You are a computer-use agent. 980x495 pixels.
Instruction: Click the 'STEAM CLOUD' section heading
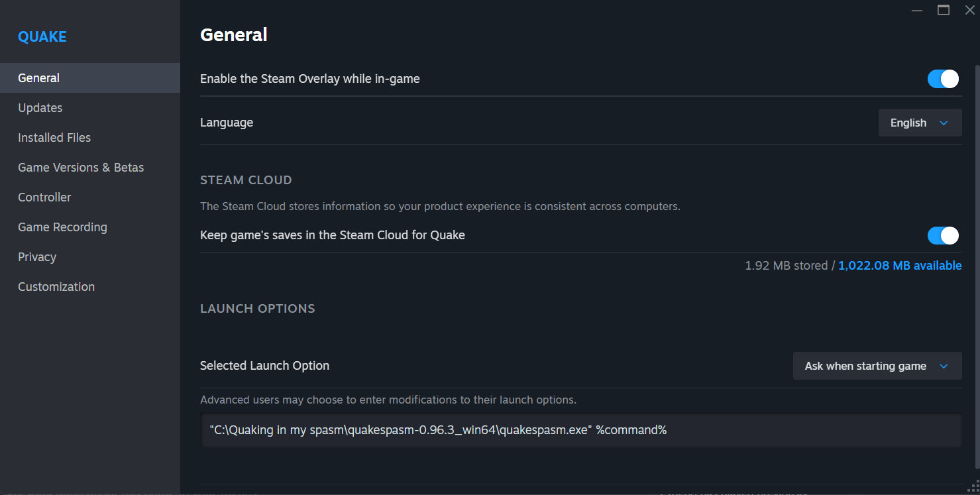click(x=246, y=180)
